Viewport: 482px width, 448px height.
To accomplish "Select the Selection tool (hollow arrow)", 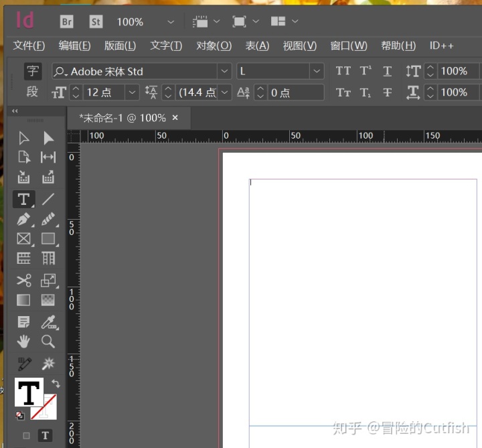I will tap(24, 139).
